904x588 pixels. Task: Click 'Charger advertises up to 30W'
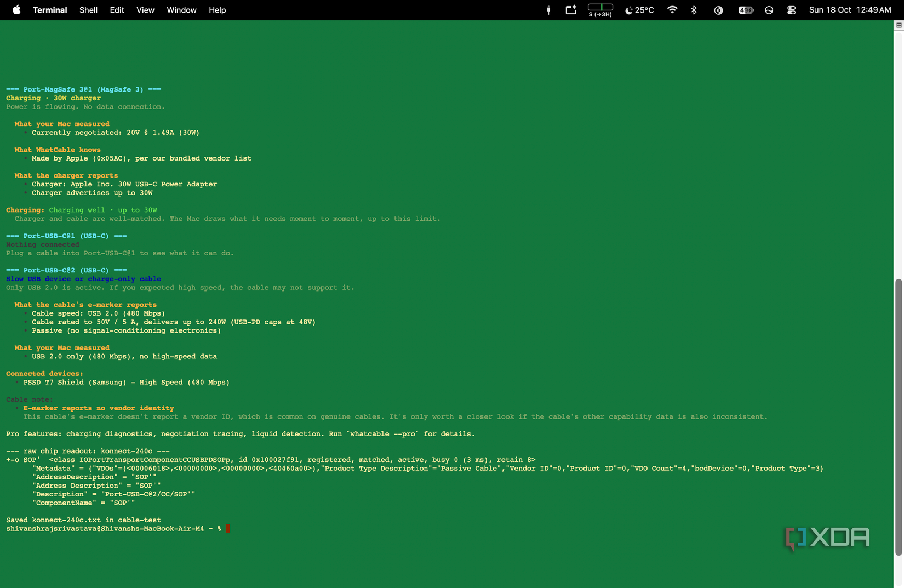[92, 193]
